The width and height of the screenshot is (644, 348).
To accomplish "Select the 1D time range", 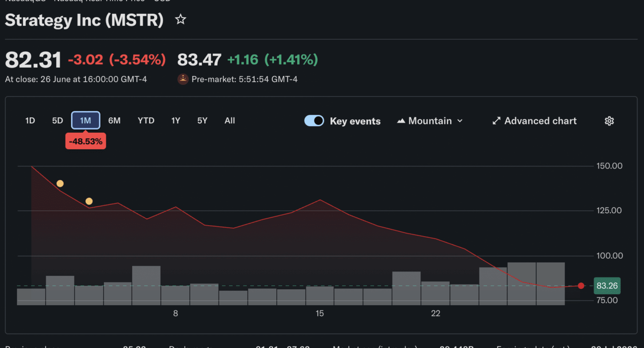I will click(30, 120).
